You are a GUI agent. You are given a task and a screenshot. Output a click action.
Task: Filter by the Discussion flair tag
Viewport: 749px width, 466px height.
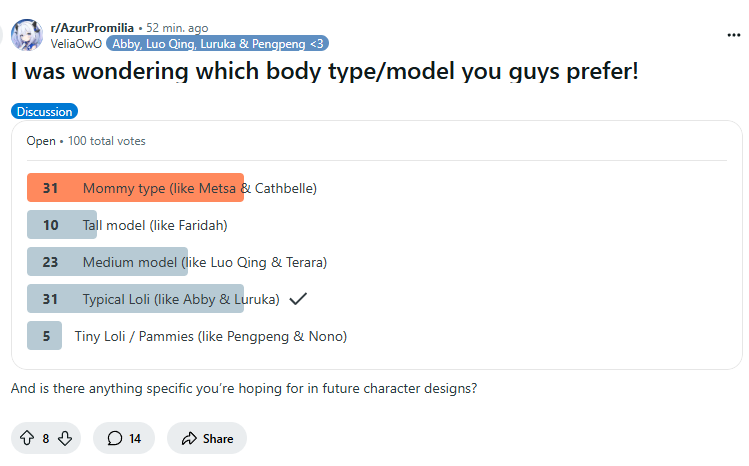[x=44, y=112]
